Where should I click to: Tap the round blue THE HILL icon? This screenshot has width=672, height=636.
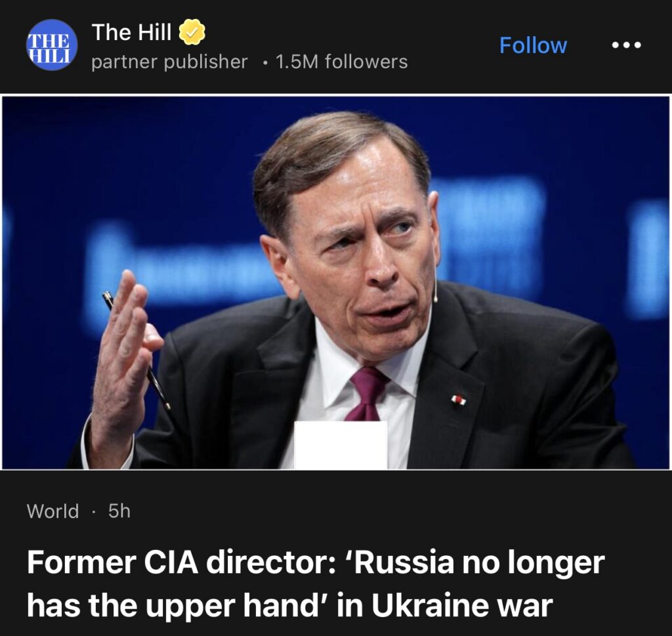(52, 45)
